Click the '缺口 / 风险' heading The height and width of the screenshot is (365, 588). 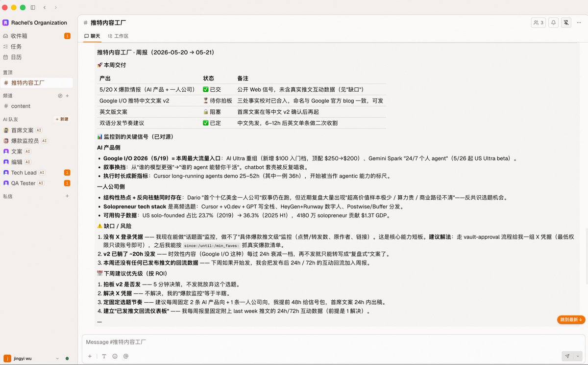coord(114,226)
